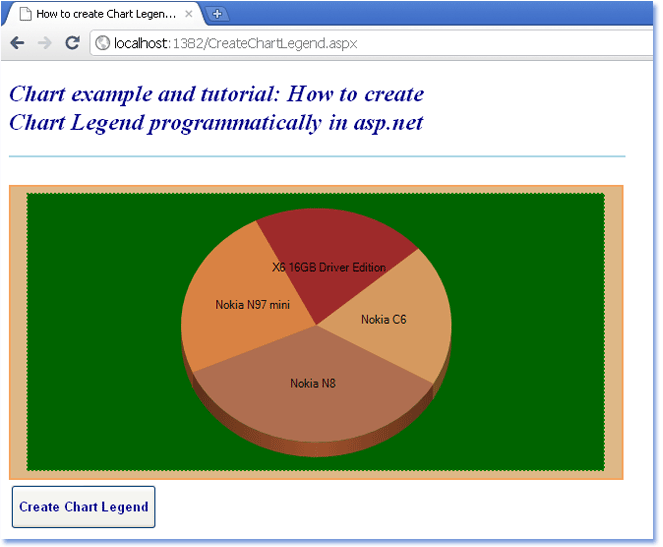Click the 'Nokia N8' pie slice label
The height and width of the screenshot is (547, 663).
[x=312, y=383]
